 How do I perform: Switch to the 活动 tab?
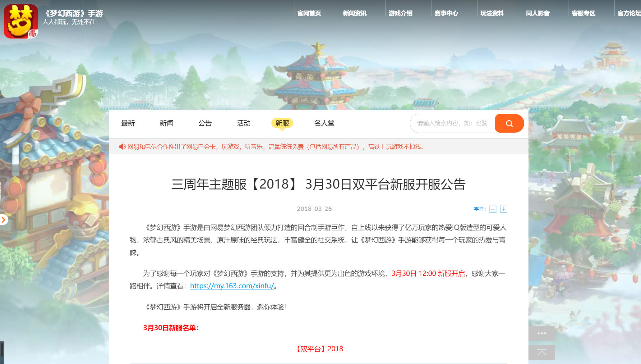243,123
